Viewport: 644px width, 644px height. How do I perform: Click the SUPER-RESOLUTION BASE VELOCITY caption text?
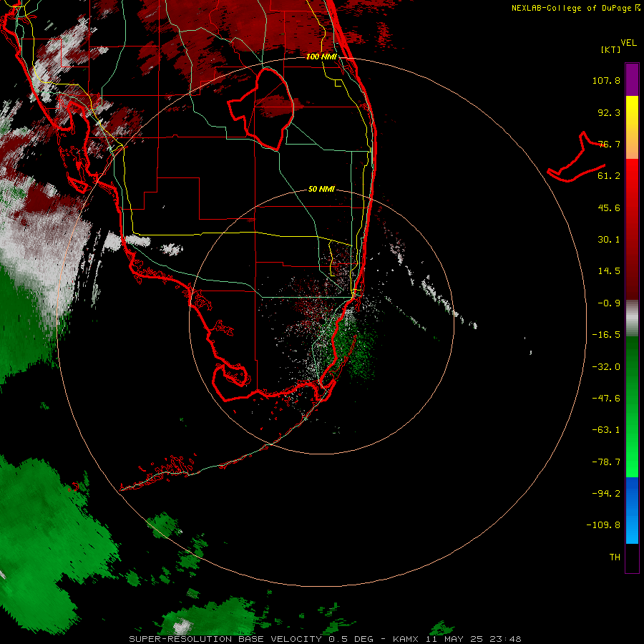[225, 639]
